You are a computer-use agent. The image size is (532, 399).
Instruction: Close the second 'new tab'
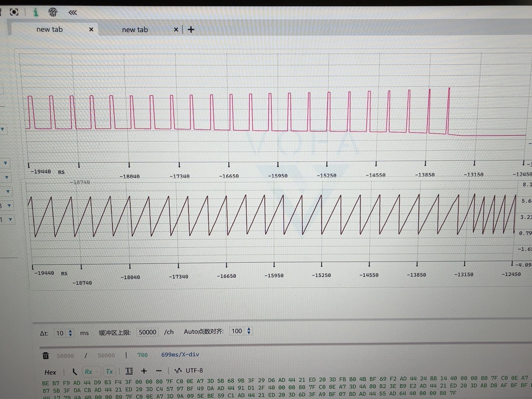(176, 30)
